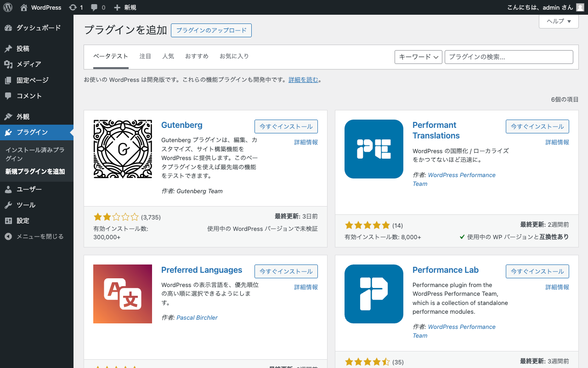Click the 最終更新: 2週間前 text
This screenshot has width=588, height=368.
[x=544, y=225]
